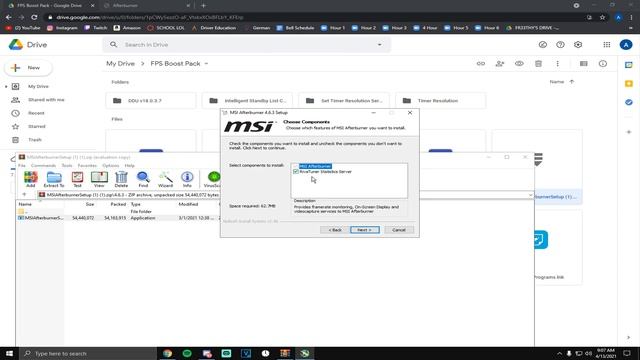Expand the WinRAR address bar dropdown
Viewport: 640px width, 360px height.
tap(530, 195)
